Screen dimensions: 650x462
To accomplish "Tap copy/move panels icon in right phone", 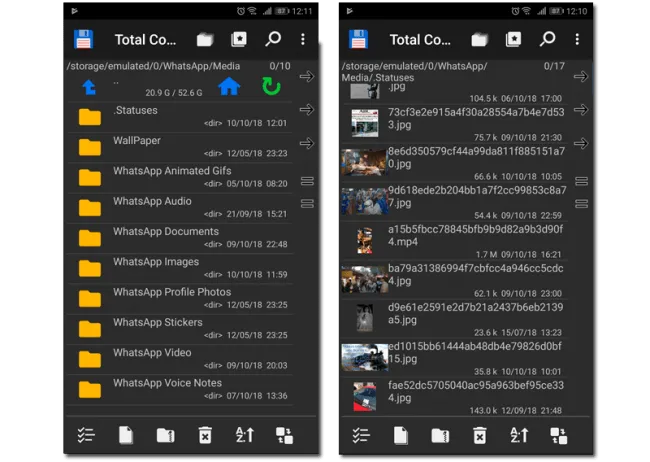I will [559, 435].
